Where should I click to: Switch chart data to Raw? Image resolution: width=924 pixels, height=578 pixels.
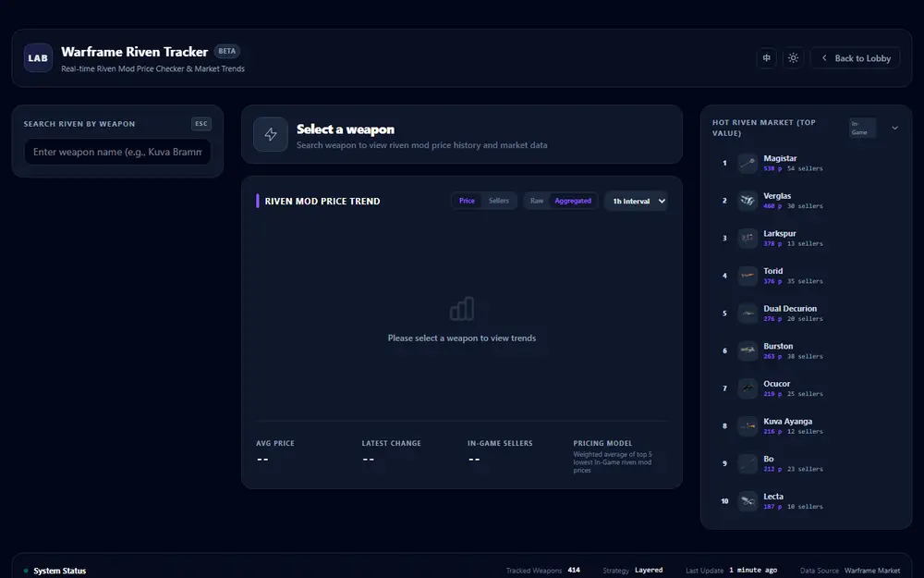537,201
